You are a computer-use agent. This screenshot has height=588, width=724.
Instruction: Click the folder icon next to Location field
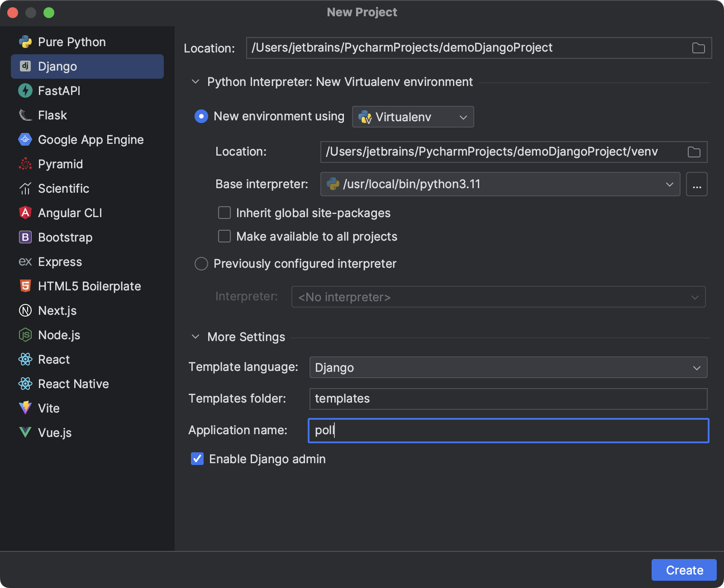(x=699, y=47)
